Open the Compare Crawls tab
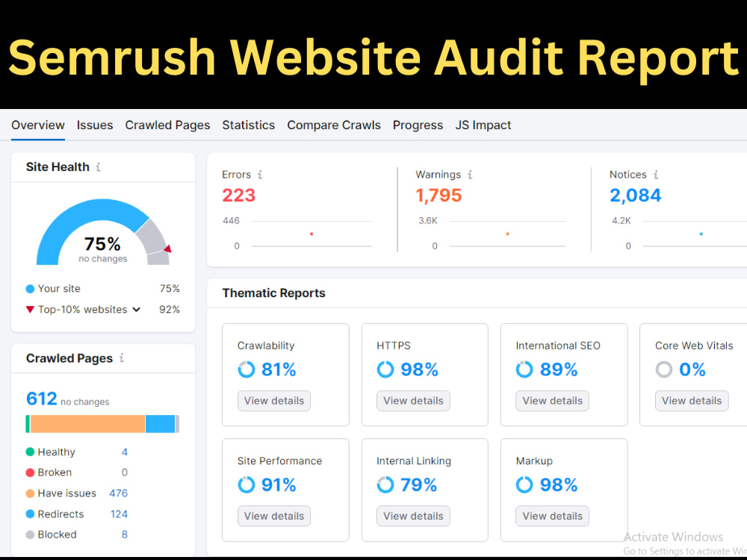This screenshot has height=560, width=747. coord(333,125)
